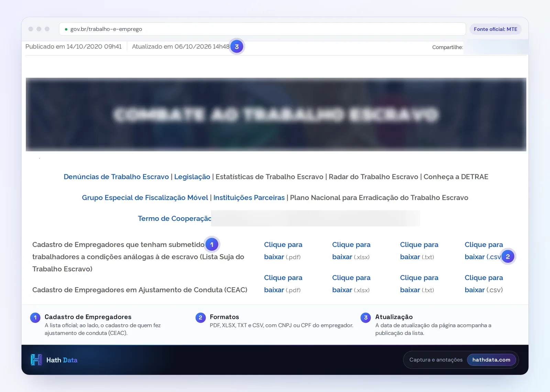Click the green secure-site dot in address bar
Image resolution: width=550 pixels, height=392 pixels.
(x=66, y=29)
